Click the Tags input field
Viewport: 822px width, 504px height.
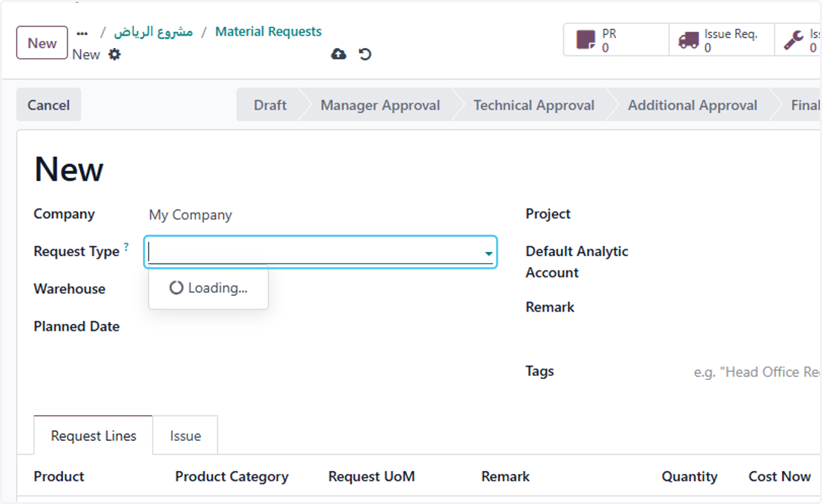pyautogui.click(x=756, y=372)
